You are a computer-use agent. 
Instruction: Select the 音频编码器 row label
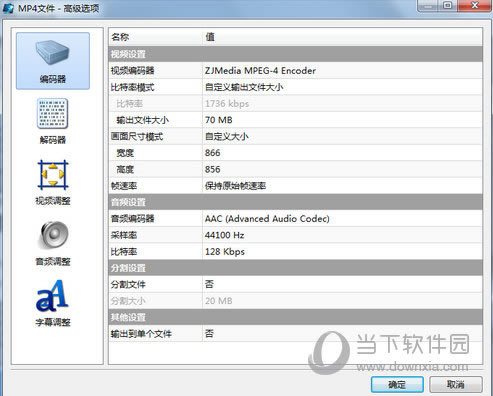click(132, 219)
